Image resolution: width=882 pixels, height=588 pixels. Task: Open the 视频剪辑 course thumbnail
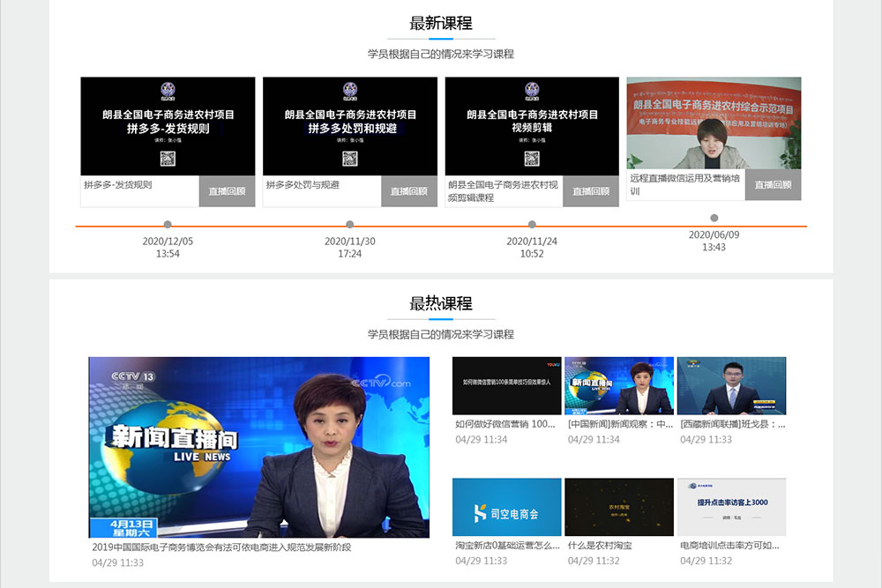pyautogui.click(x=532, y=126)
